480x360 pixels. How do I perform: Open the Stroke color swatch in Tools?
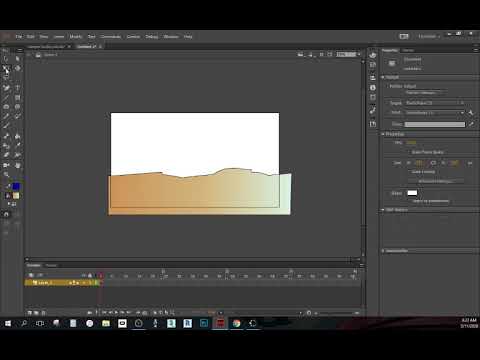coord(16,186)
